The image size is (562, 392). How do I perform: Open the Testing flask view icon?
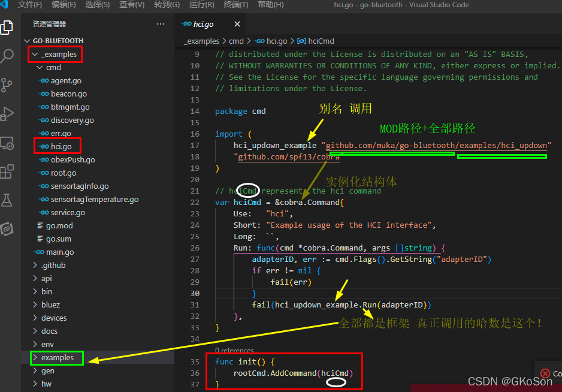(x=7, y=200)
